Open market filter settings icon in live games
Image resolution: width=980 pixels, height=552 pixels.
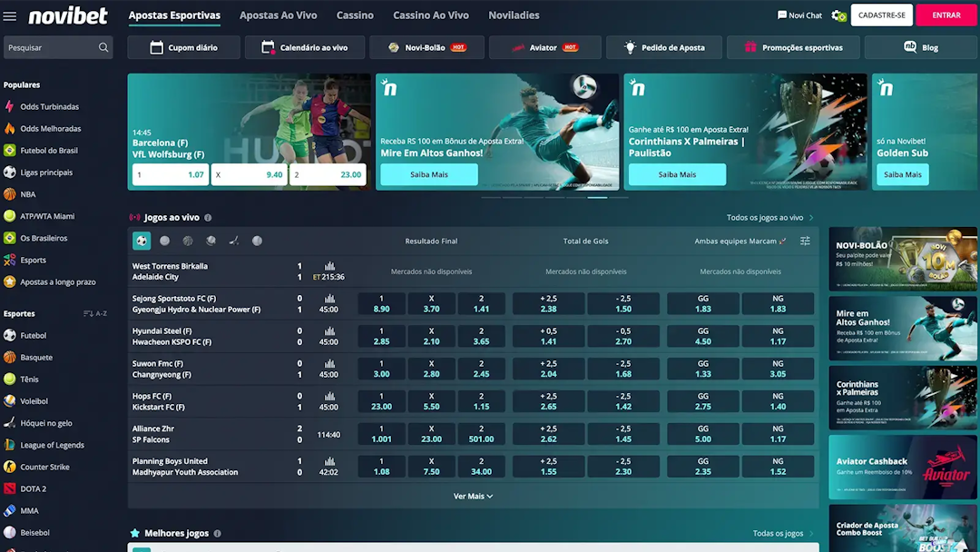[x=805, y=241]
